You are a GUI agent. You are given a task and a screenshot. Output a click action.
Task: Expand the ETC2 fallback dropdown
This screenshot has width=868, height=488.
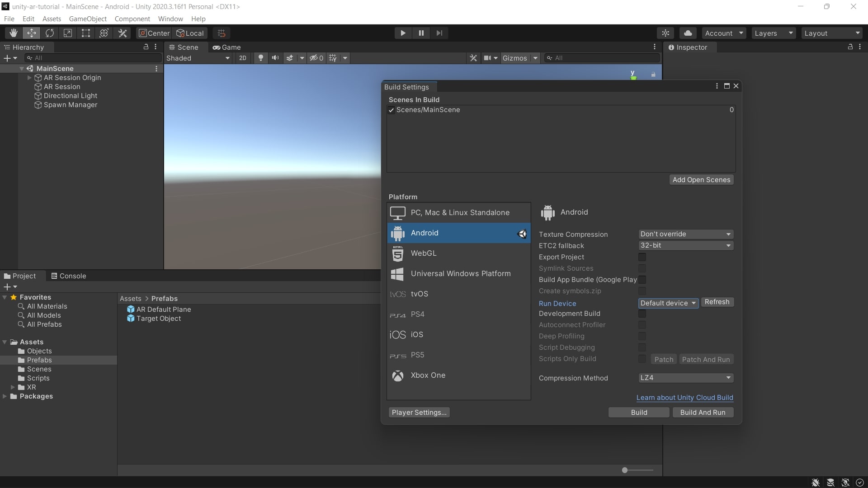pyautogui.click(x=684, y=245)
